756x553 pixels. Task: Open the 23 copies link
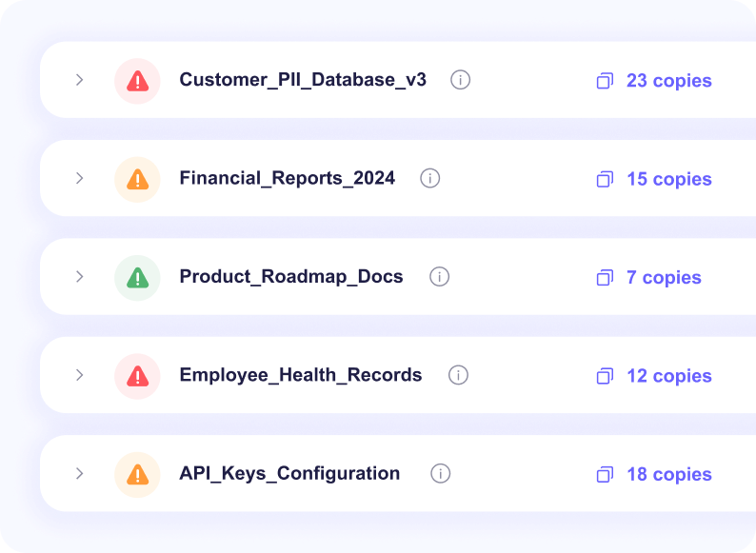click(x=668, y=81)
